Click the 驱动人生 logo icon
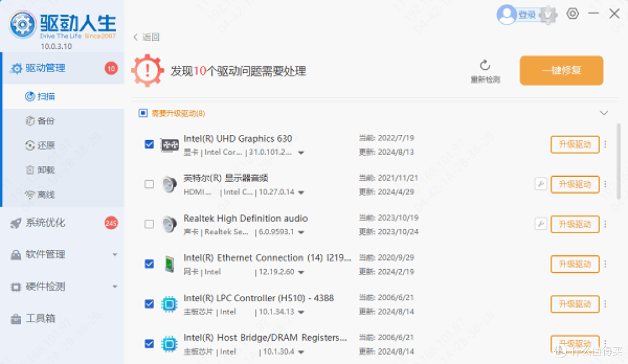 23,24
